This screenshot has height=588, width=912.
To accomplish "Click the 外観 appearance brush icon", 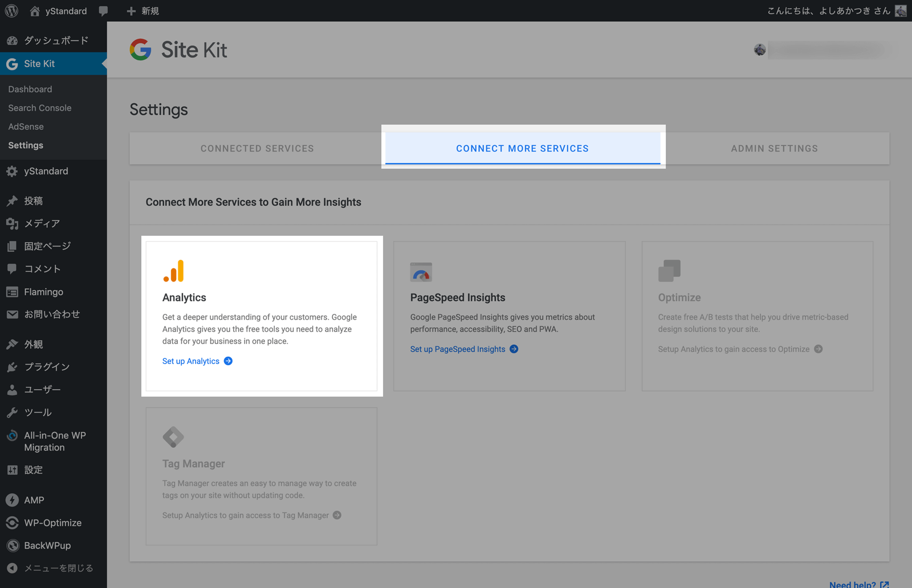I will [12, 344].
